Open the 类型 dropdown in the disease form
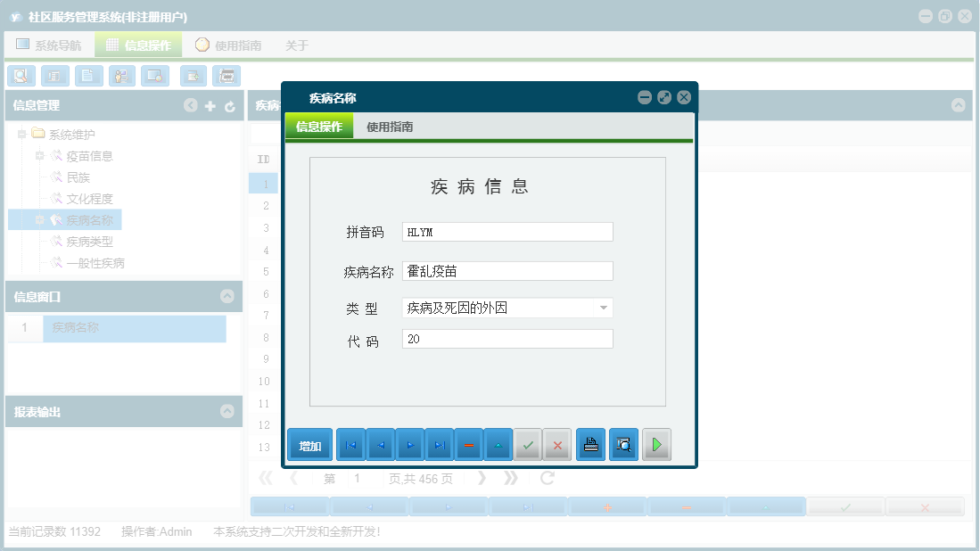Screen dimensions: 980x551 (605, 308)
